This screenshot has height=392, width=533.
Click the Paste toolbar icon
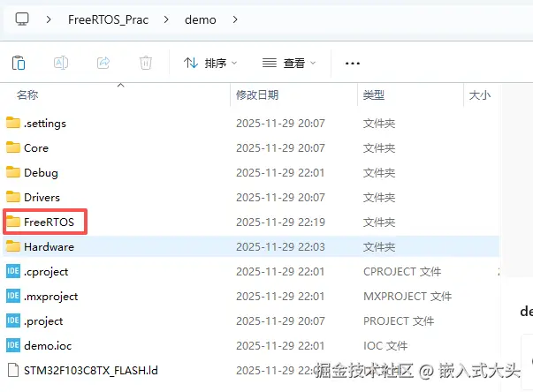[x=19, y=63]
